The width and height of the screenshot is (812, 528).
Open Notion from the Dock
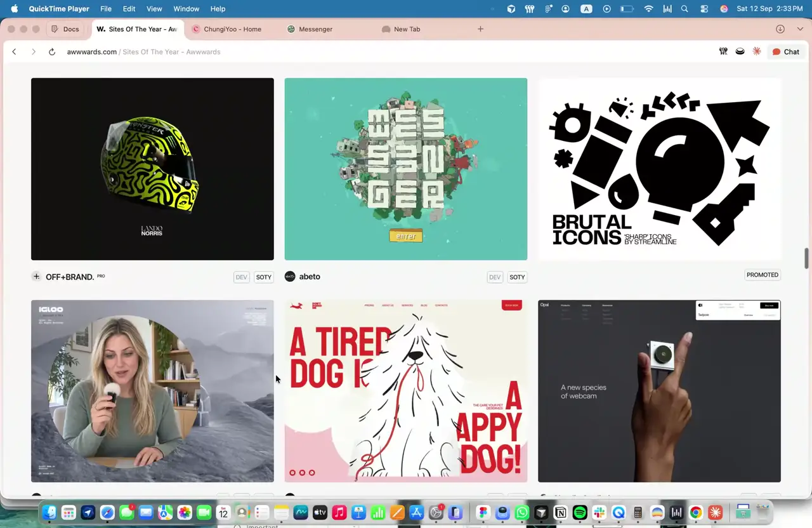(x=561, y=512)
